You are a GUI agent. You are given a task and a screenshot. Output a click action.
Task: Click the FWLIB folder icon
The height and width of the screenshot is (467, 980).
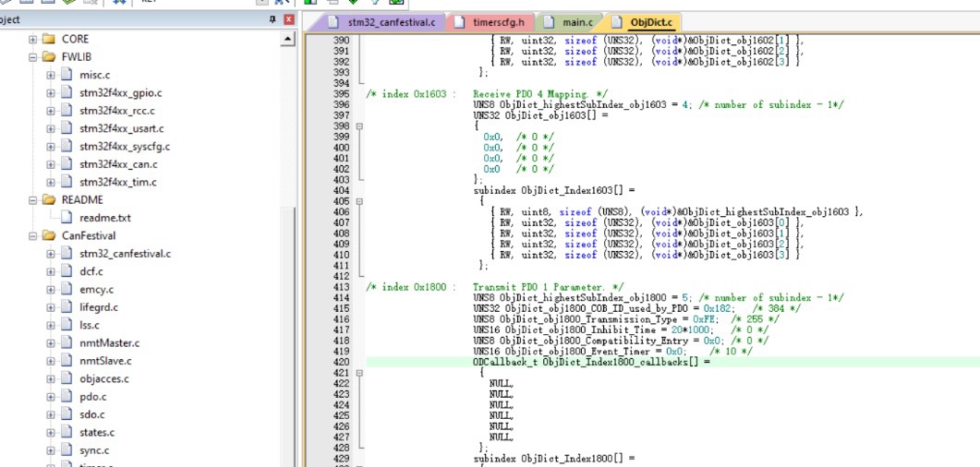point(49,57)
